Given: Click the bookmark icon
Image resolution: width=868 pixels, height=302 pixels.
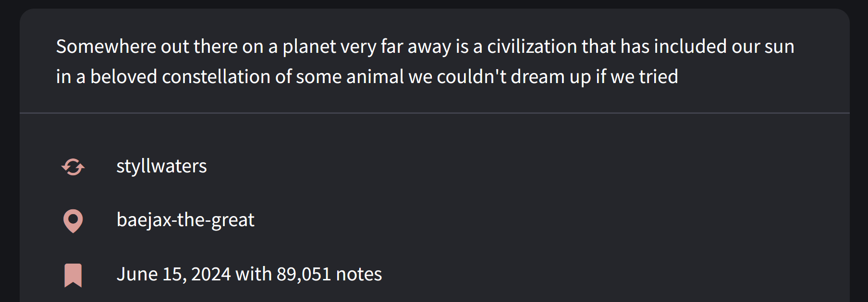Looking at the screenshot, I should 73,275.
